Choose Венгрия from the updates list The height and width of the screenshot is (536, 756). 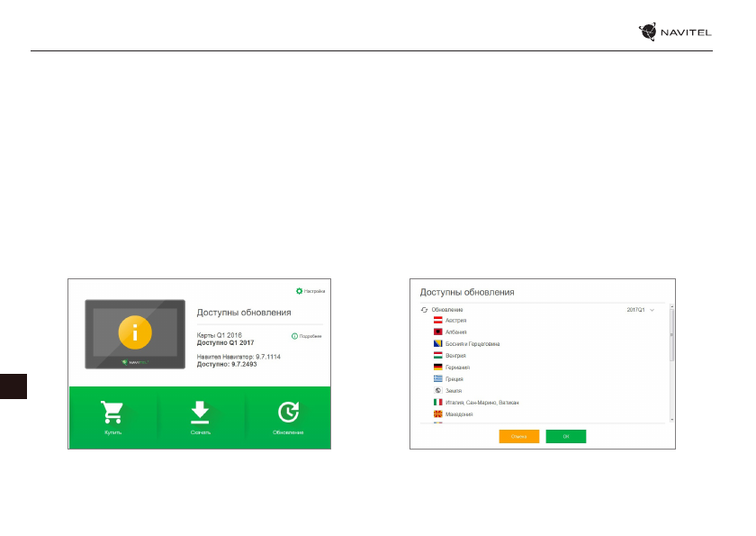point(456,356)
